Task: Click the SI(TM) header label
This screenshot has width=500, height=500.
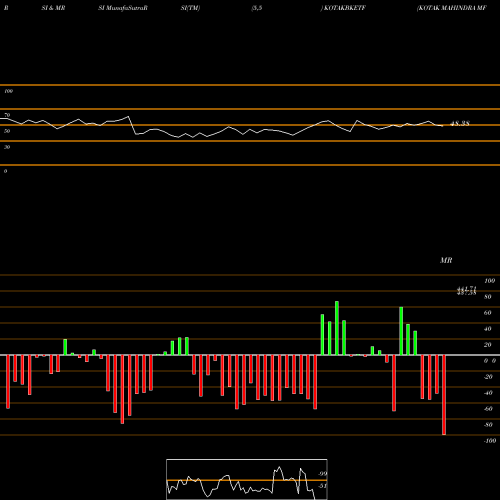Action: point(190,8)
